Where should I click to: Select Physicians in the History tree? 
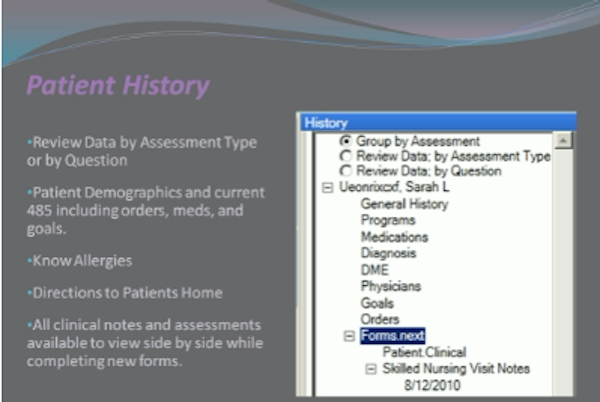point(391,286)
